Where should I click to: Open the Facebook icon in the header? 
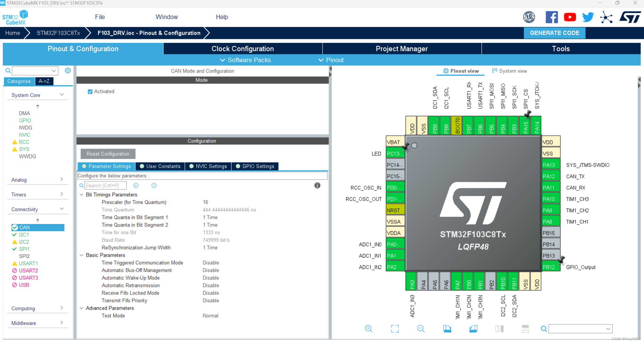552,17
